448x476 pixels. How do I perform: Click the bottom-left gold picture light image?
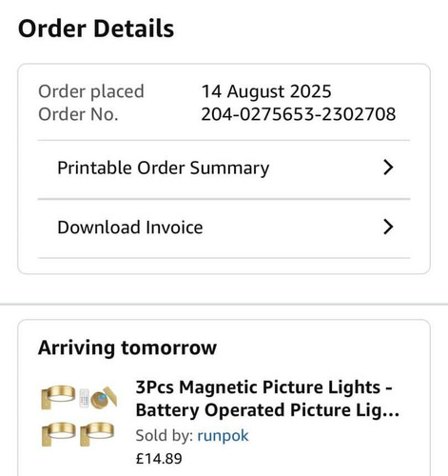[x=59, y=434]
